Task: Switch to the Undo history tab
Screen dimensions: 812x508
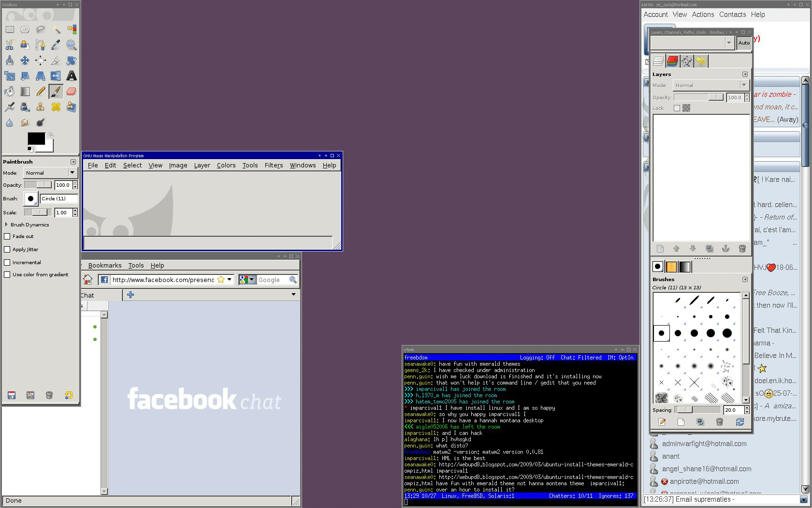Action: tap(701, 61)
